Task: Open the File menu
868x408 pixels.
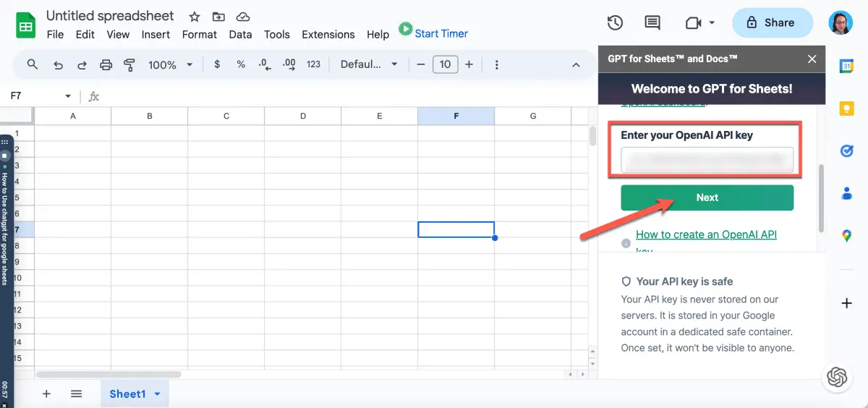Action: 55,34
